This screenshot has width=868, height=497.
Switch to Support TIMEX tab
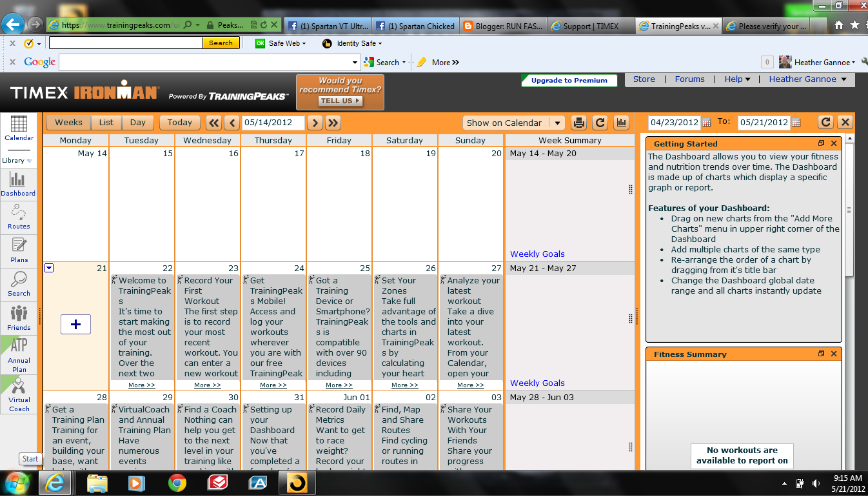(x=591, y=26)
